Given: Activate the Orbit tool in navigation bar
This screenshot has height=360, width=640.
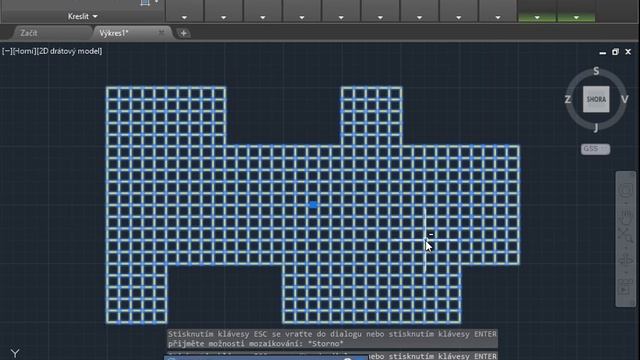Looking at the screenshot, I should click(625, 259).
